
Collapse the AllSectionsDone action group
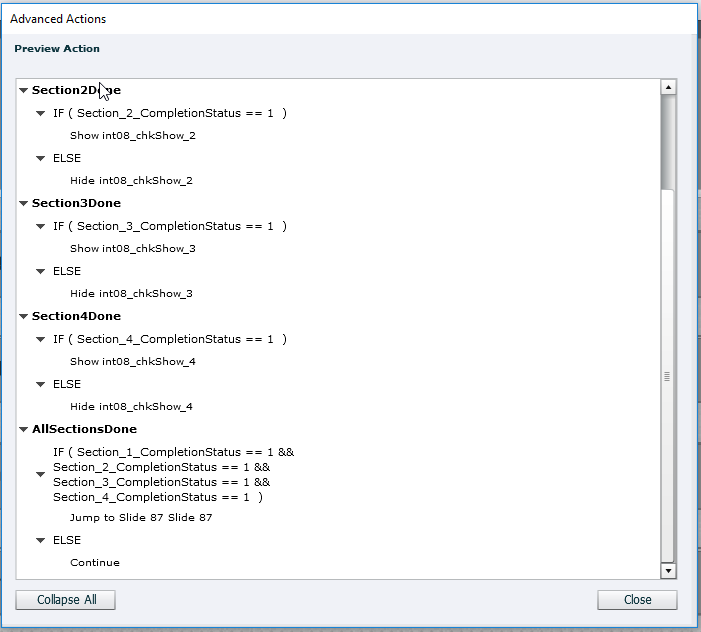click(x=23, y=430)
